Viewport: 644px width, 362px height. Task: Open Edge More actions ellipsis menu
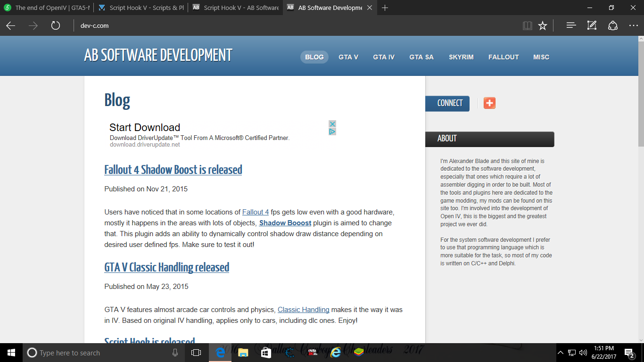coord(633,25)
